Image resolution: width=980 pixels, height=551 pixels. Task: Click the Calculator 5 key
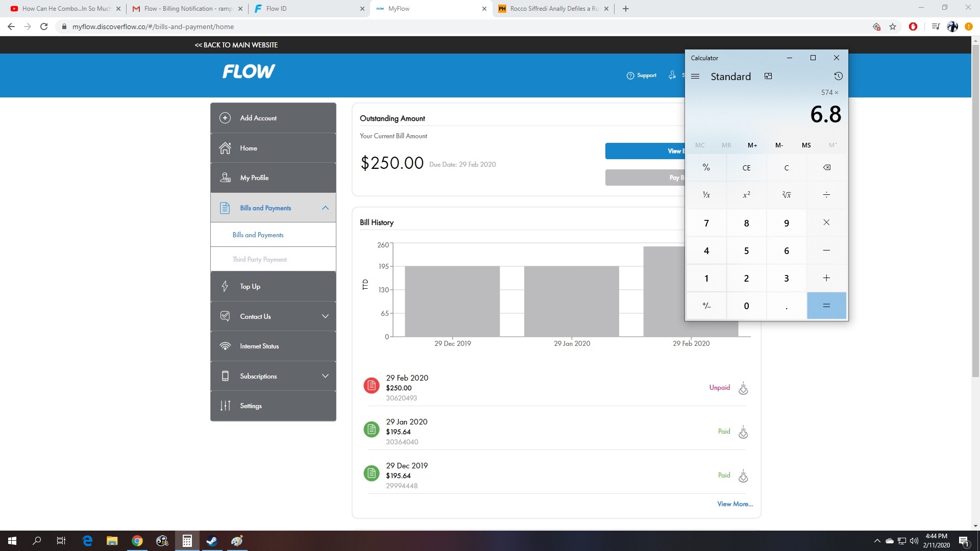click(x=746, y=251)
